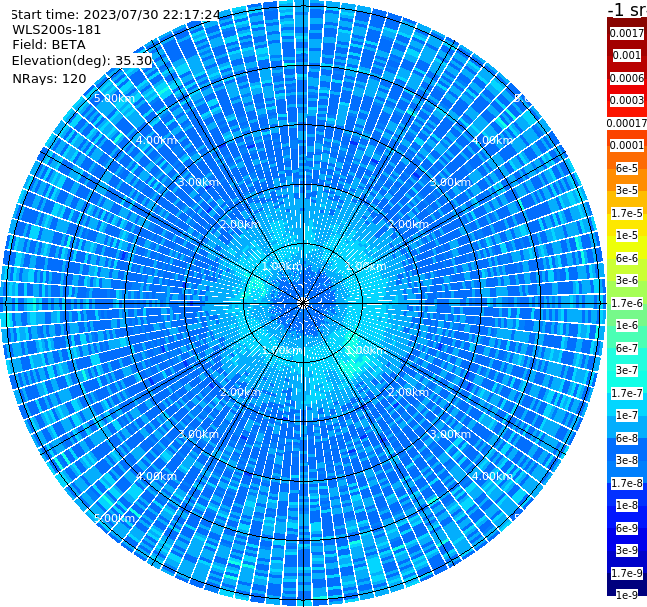Select the 2.00km ring label in lower-right quadrant
This screenshot has height=607, width=647.
click(x=409, y=392)
